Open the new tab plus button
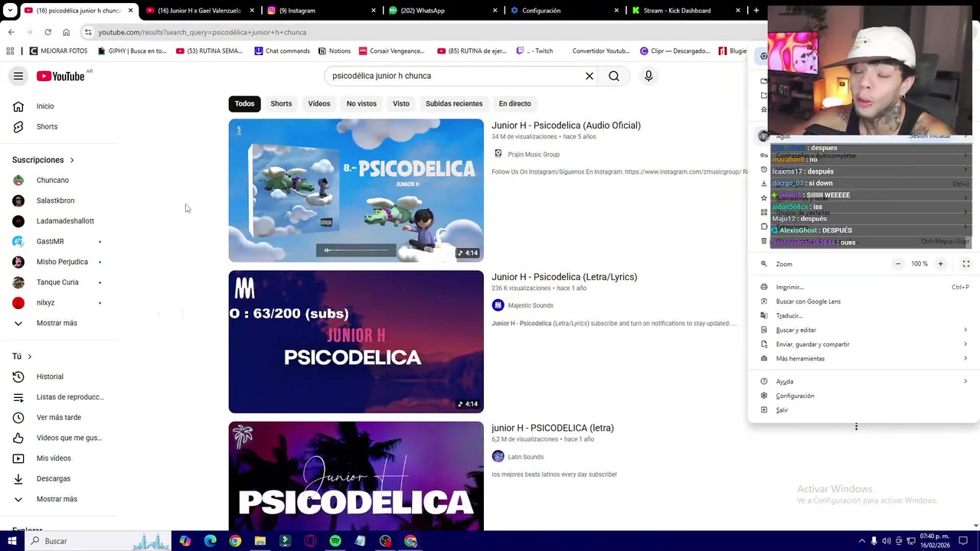Screen dimensions: 980x551 pos(756,11)
